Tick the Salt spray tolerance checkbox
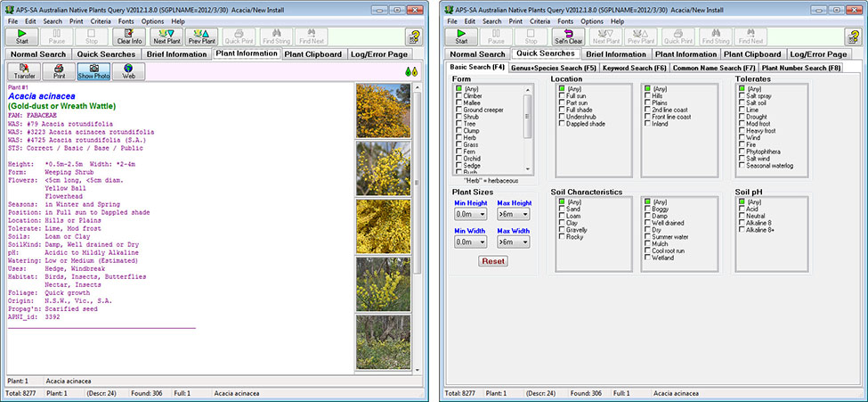Image resolution: width=868 pixels, height=402 pixels. (742, 97)
